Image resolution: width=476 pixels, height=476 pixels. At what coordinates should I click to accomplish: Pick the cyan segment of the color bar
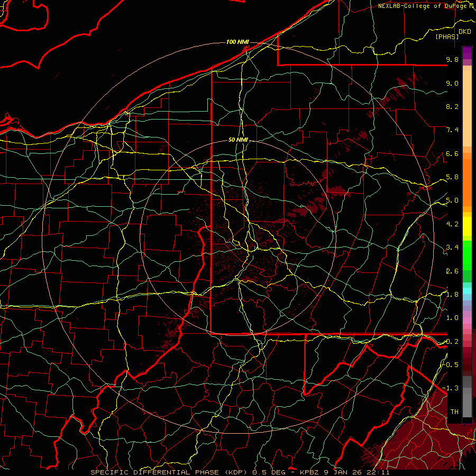467,290
